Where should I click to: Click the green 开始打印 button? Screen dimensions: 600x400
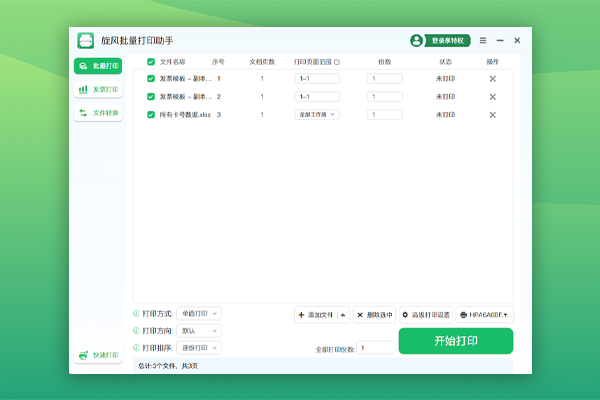pos(455,341)
